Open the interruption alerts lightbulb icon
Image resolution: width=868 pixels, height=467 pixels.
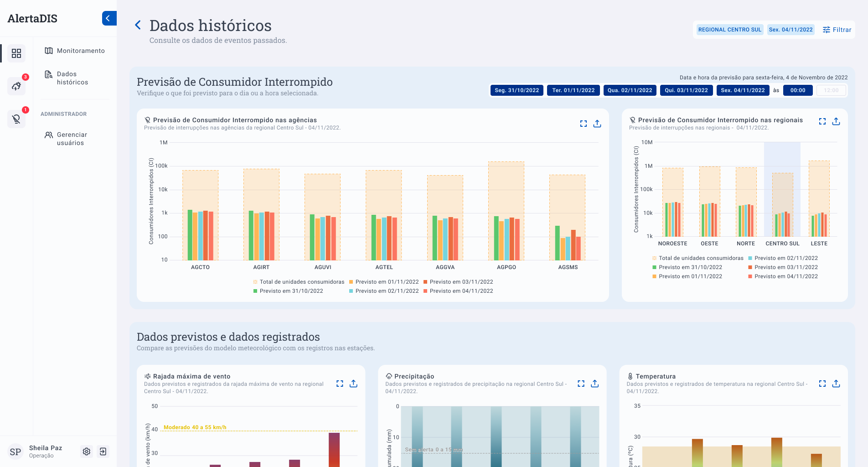(16, 119)
